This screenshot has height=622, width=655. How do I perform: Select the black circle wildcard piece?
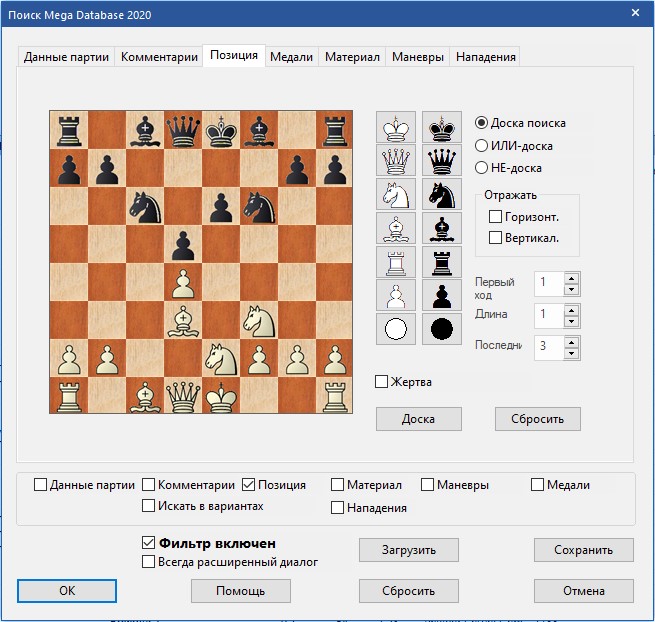[441, 329]
